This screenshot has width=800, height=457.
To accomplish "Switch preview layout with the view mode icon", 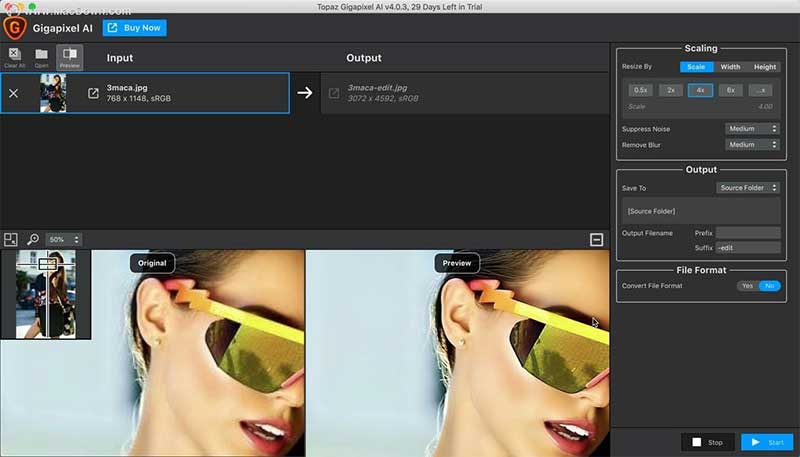I will [x=11, y=239].
